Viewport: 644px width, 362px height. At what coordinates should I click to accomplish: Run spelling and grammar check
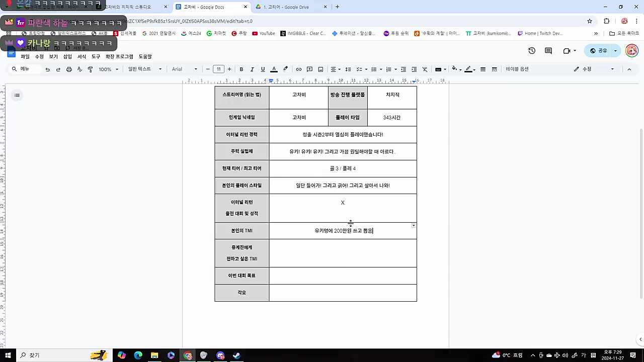tap(79, 69)
